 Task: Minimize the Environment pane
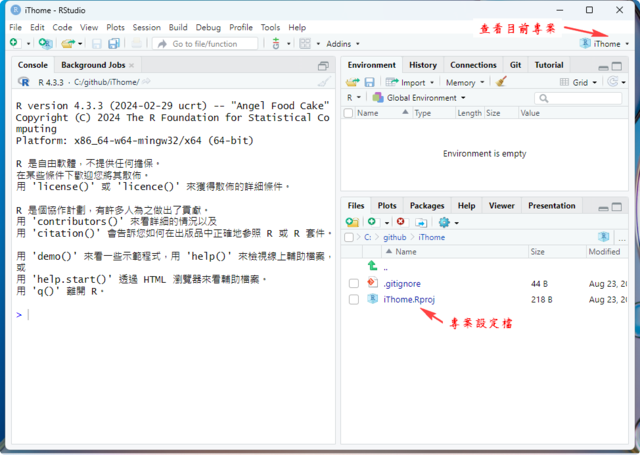click(x=603, y=67)
